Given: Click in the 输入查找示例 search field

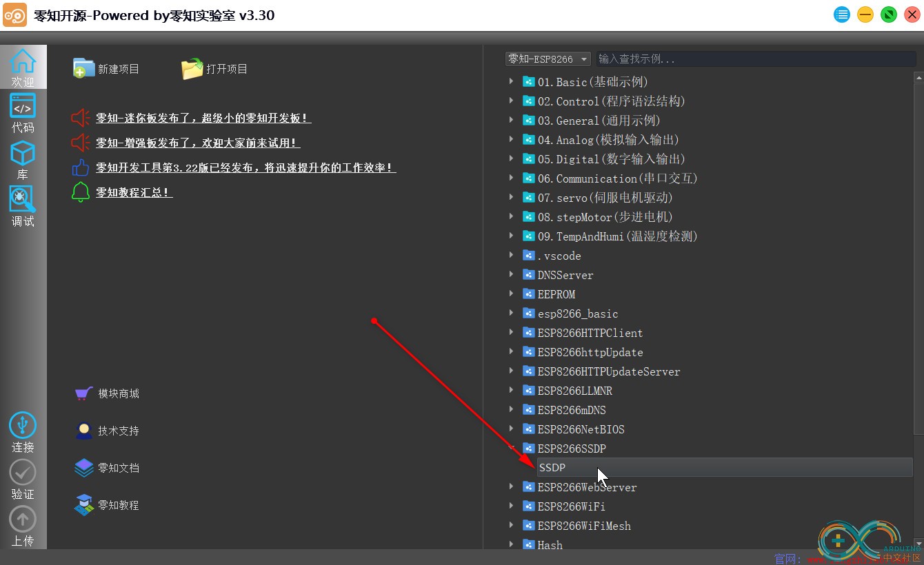Looking at the screenshot, I should pyautogui.click(x=756, y=59).
